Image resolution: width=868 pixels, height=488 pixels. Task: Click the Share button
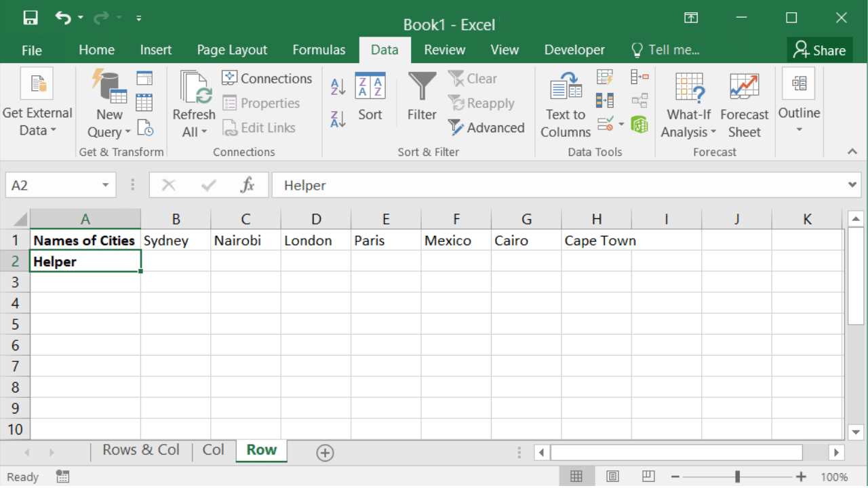click(x=819, y=50)
